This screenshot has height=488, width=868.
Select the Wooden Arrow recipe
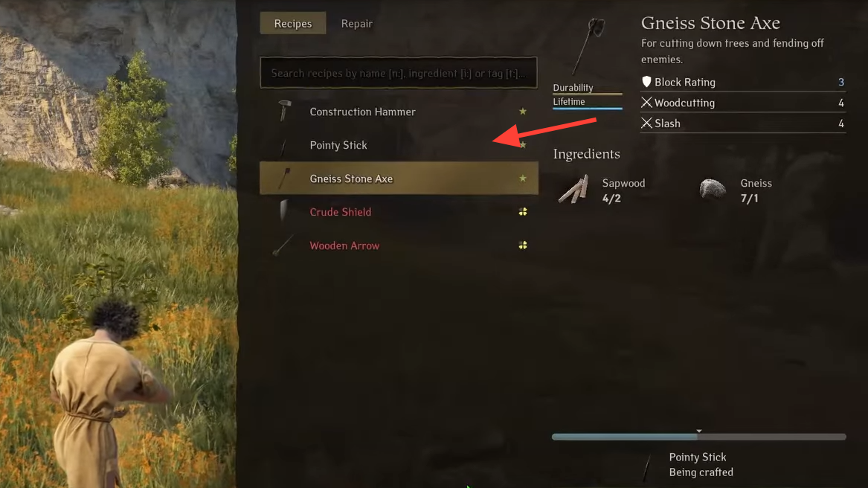pyautogui.click(x=399, y=245)
